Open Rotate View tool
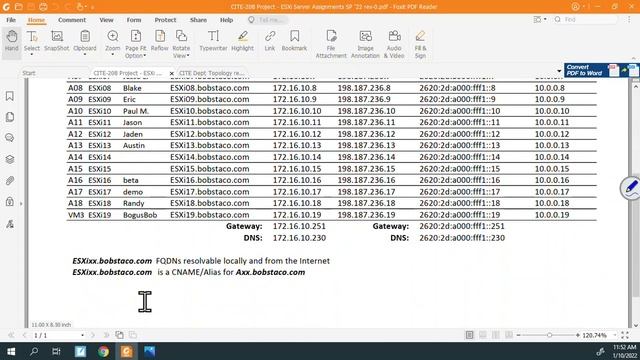Screen dimensions: 640x360 click(181, 44)
